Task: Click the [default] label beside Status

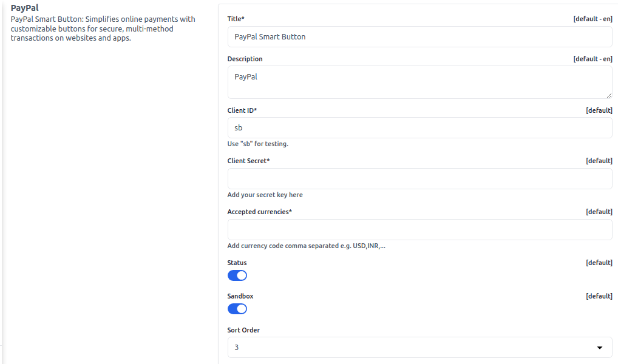Action: [x=599, y=263]
